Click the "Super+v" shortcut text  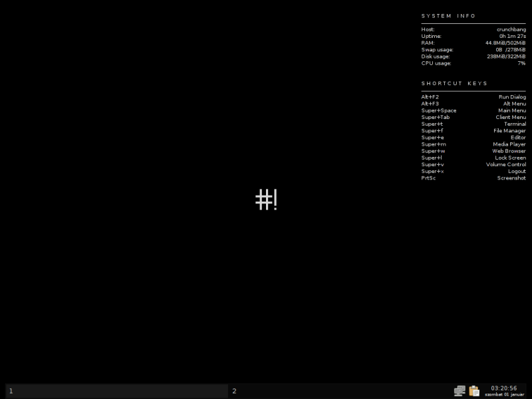pos(433,164)
